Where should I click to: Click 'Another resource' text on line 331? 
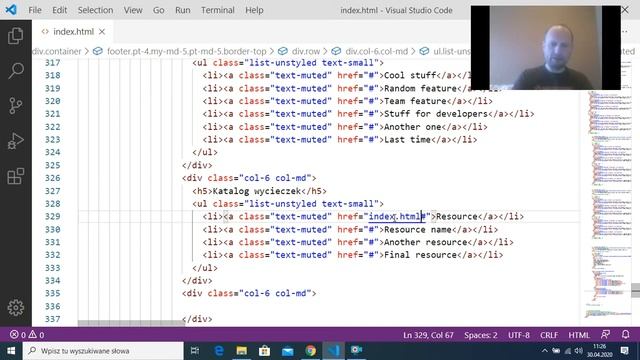[426, 242]
